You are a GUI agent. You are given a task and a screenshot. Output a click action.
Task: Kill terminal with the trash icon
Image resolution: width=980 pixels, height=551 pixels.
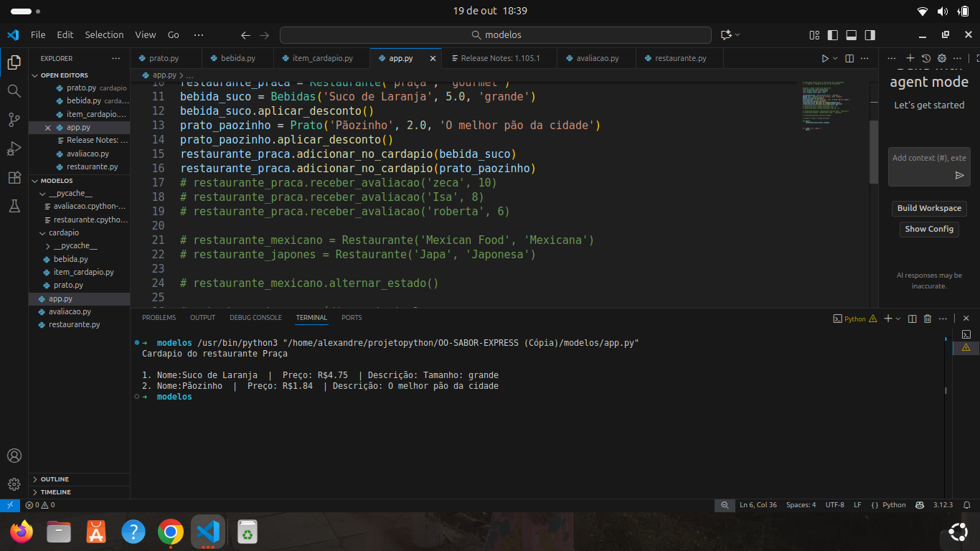(928, 319)
